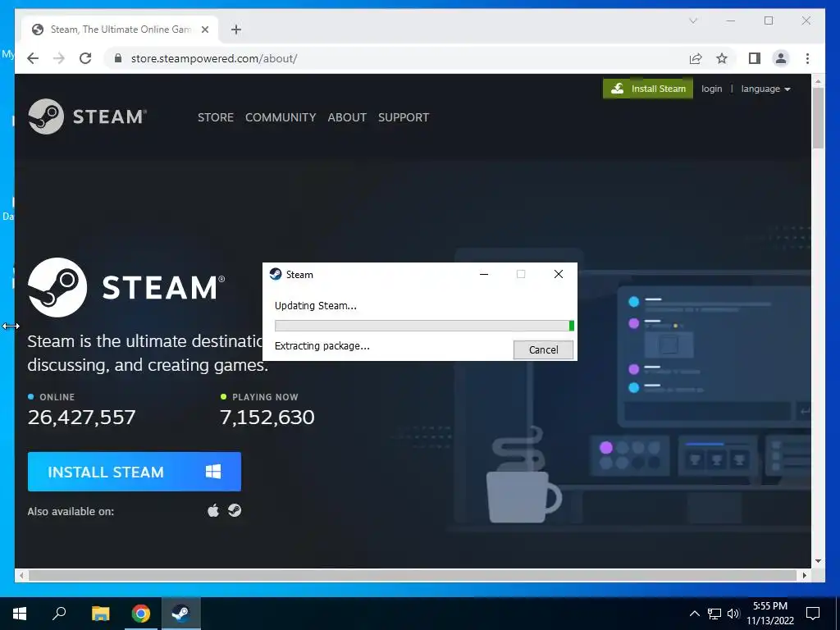840x630 pixels.
Task: Open Chrome three-dot menu
Action: [x=807, y=58]
